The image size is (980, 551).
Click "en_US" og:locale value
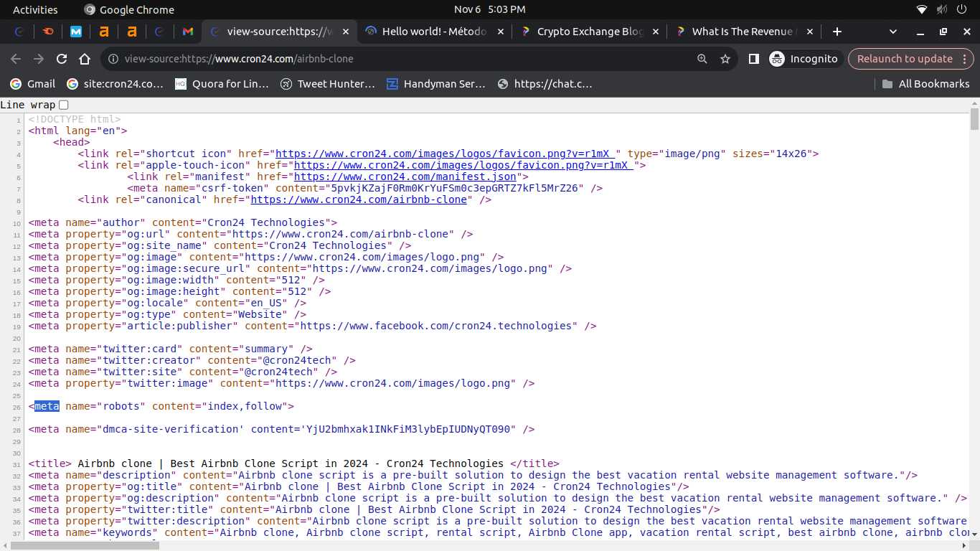(260, 303)
